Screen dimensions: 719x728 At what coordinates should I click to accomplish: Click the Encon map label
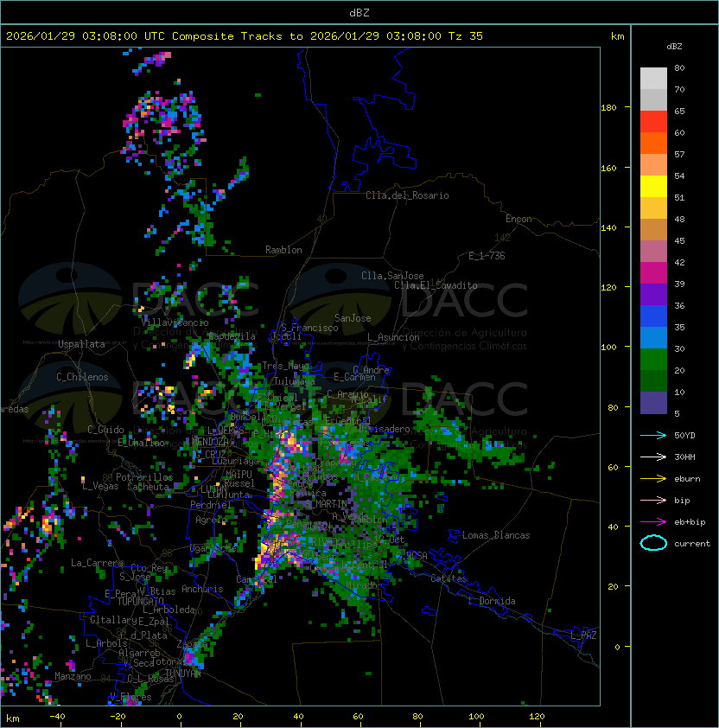click(x=519, y=219)
